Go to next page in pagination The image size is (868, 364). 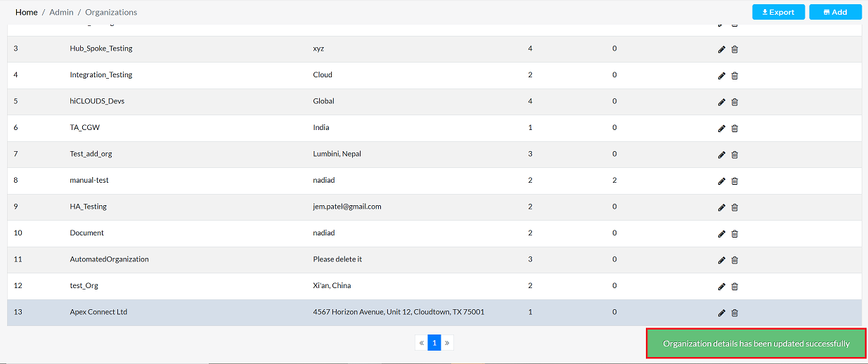pos(447,343)
